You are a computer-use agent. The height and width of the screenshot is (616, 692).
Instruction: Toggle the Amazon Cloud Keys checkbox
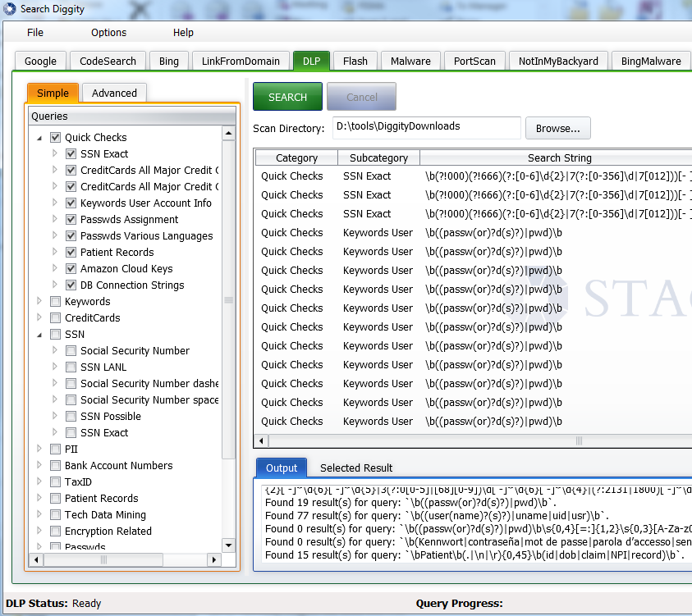(71, 269)
